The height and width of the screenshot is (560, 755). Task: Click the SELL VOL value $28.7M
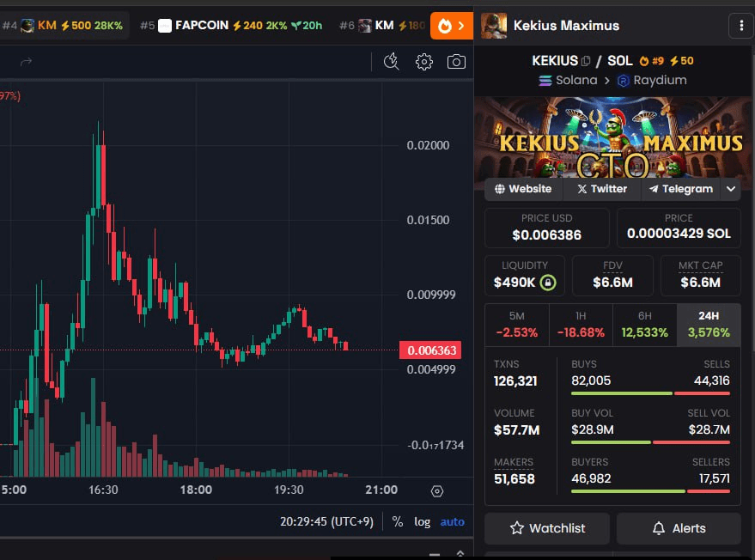[709, 429]
